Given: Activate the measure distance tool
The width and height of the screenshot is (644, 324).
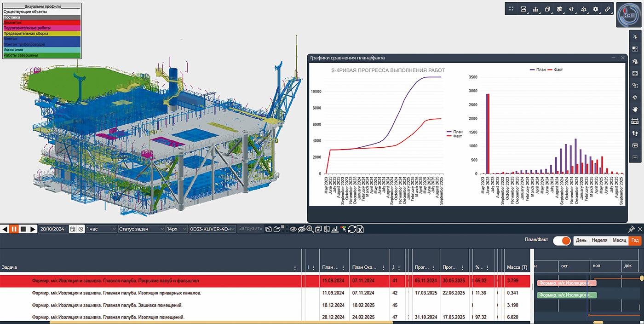Looking at the screenshot, I should point(635,121).
